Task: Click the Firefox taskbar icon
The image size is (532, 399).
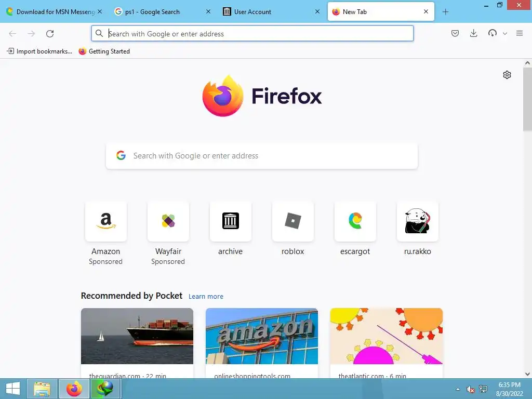Action: pyautogui.click(x=74, y=389)
